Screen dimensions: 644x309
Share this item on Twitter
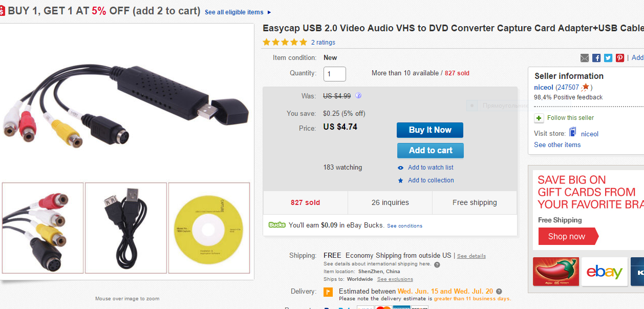point(608,58)
